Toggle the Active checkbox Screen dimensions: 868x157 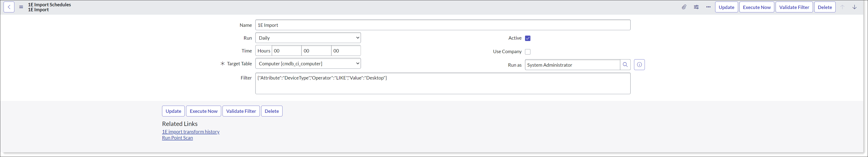coord(528,38)
